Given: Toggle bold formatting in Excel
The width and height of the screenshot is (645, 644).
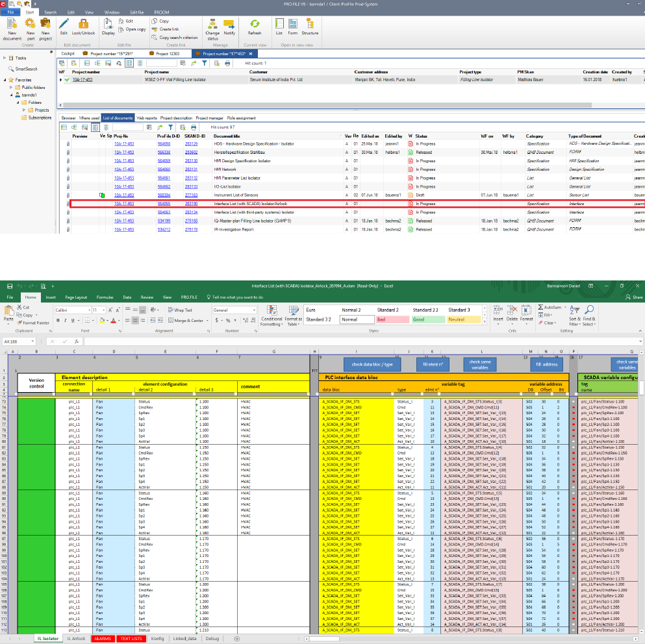Looking at the screenshot, I should click(x=58, y=320).
